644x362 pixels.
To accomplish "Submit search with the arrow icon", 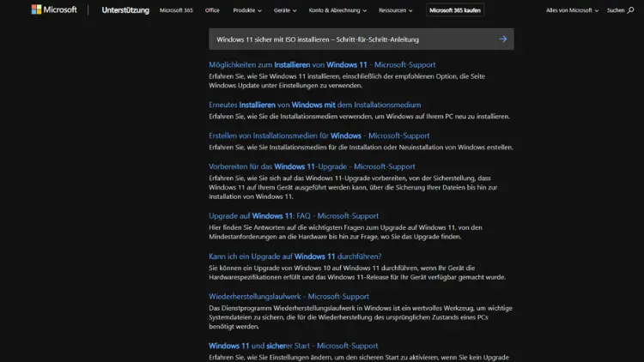I will (502, 39).
